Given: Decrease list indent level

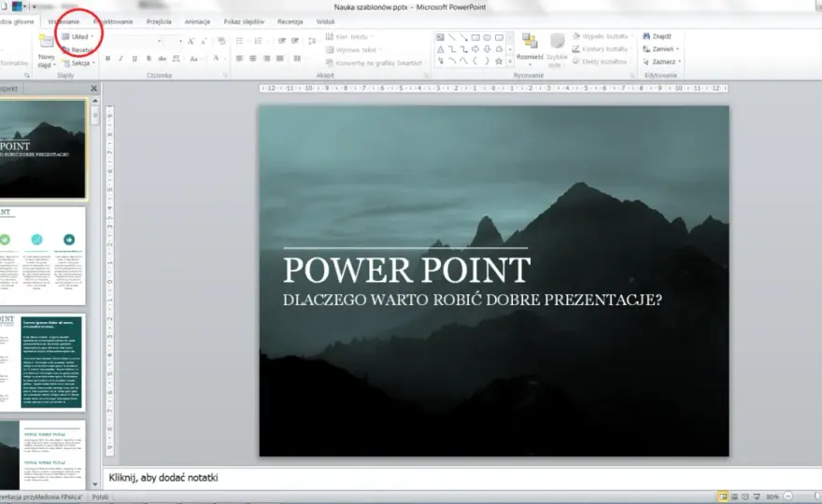Looking at the screenshot, I should tap(282, 41).
